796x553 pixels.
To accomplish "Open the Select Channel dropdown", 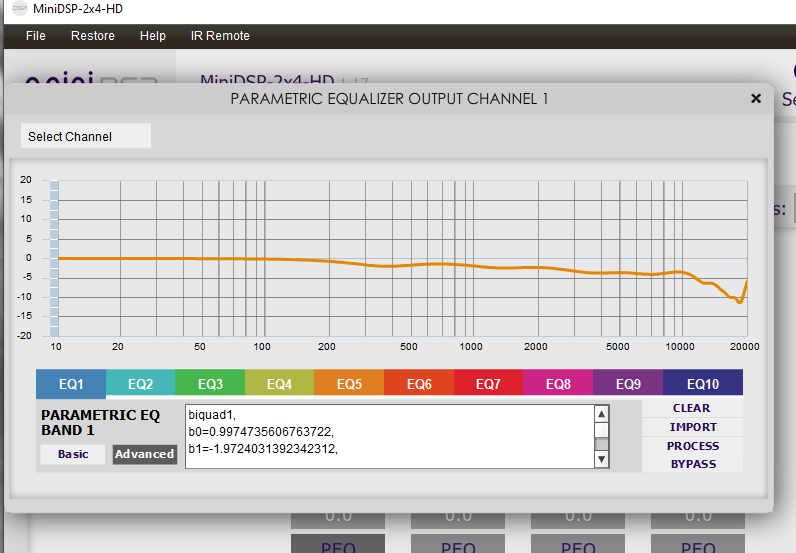I will (x=86, y=136).
